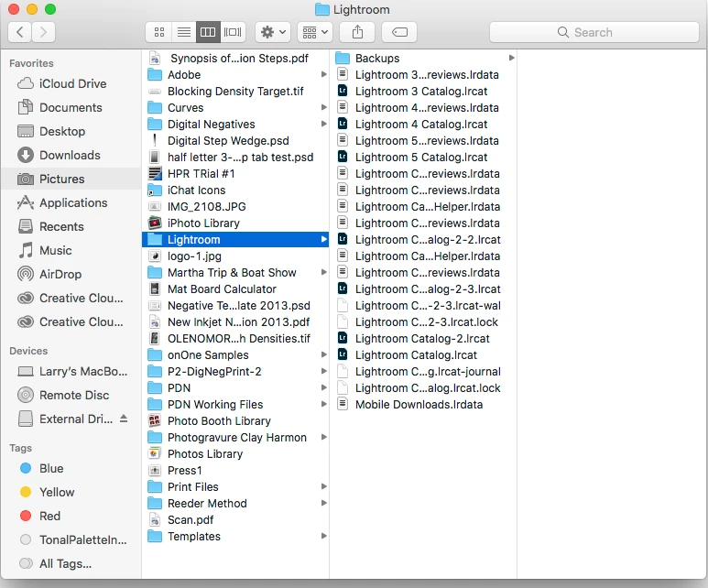Switch to column view
Screen dimensions: 708x588
pyautogui.click(x=208, y=32)
